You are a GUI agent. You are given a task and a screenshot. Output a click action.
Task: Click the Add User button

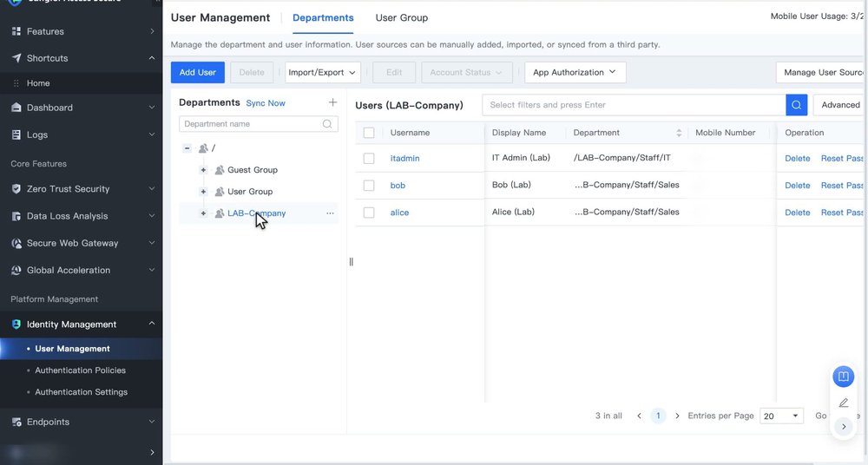coord(198,73)
